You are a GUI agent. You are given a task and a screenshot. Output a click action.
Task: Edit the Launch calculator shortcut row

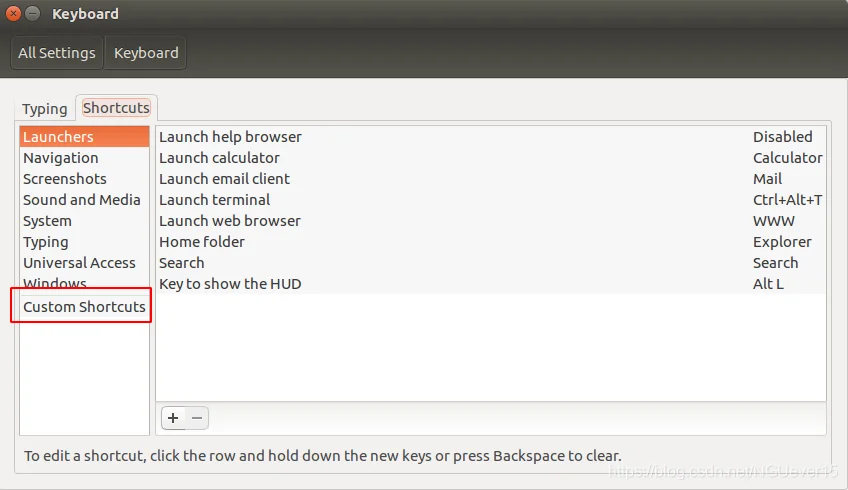coord(491,158)
